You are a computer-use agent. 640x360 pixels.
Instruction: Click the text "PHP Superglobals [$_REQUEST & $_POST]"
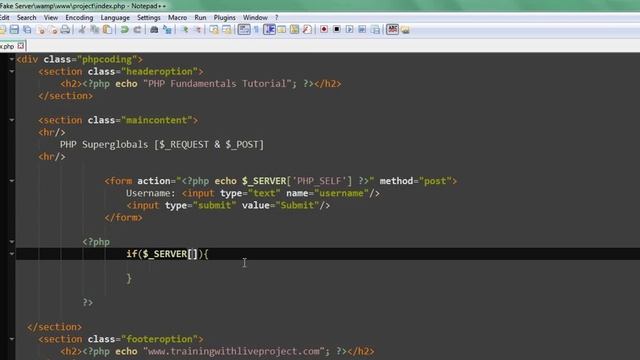click(162, 144)
